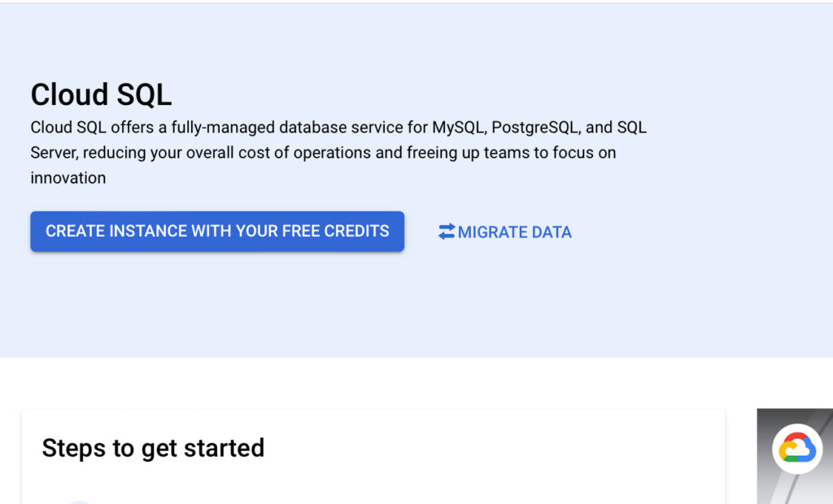Click the word PostgreSQL in the description

point(535,128)
